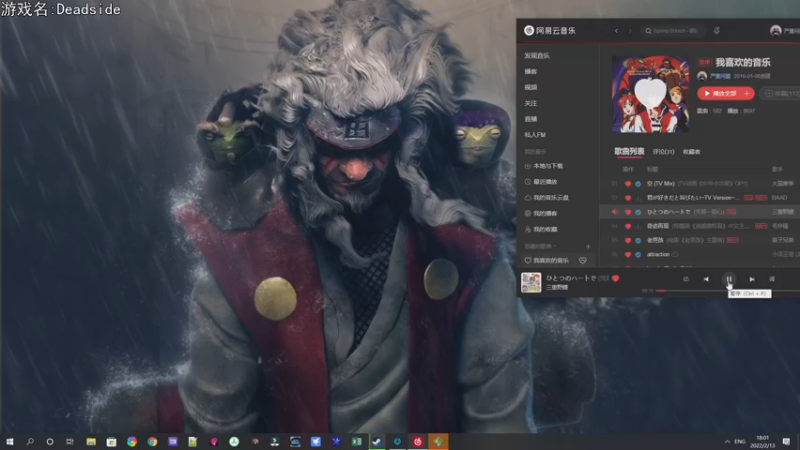
Task: Select 我喜欢的音乐 in the sidebar
Action: click(x=551, y=260)
